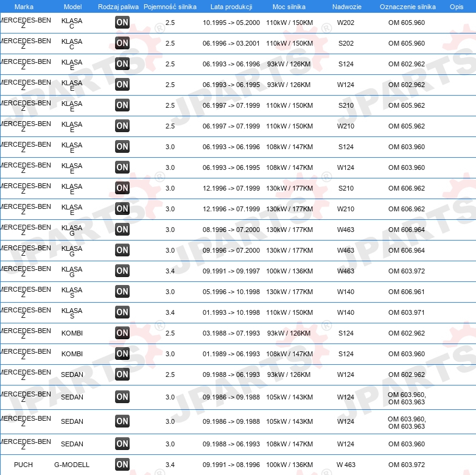The height and width of the screenshot is (475, 476).
Task: Click the Lata produkcji column header
Action: [x=231, y=7]
